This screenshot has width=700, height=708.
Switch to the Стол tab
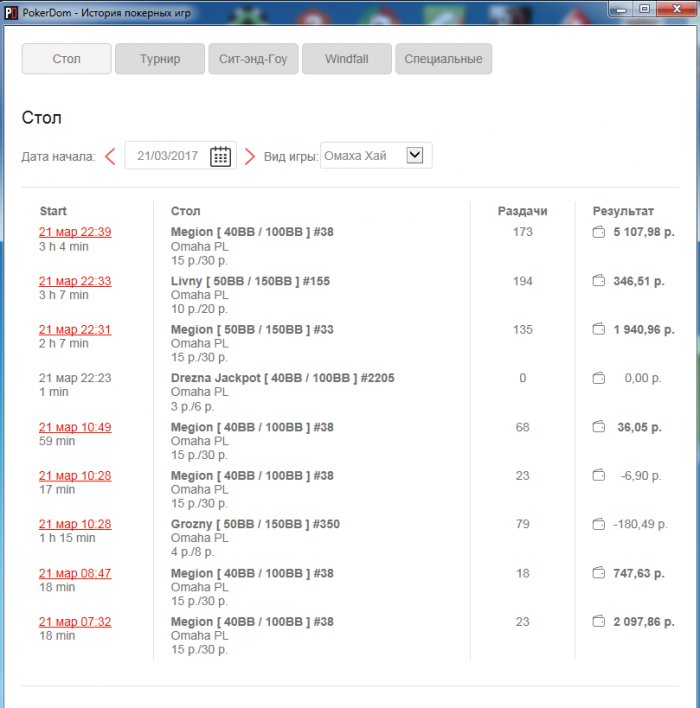click(x=66, y=59)
